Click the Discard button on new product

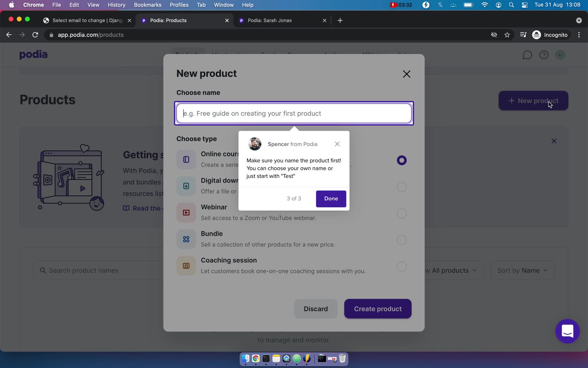tap(316, 309)
